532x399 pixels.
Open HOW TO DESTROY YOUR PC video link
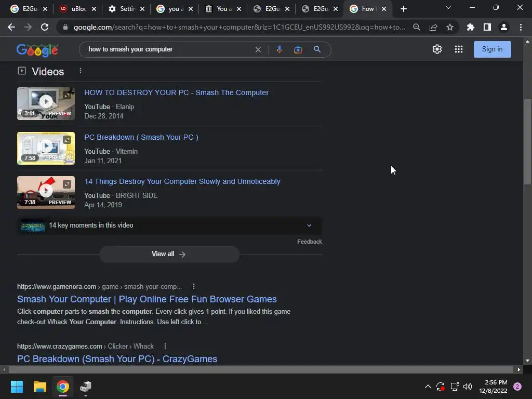(x=176, y=92)
